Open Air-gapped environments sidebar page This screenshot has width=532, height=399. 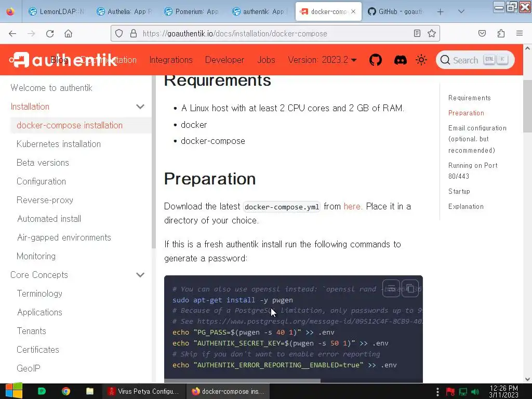[64, 237]
